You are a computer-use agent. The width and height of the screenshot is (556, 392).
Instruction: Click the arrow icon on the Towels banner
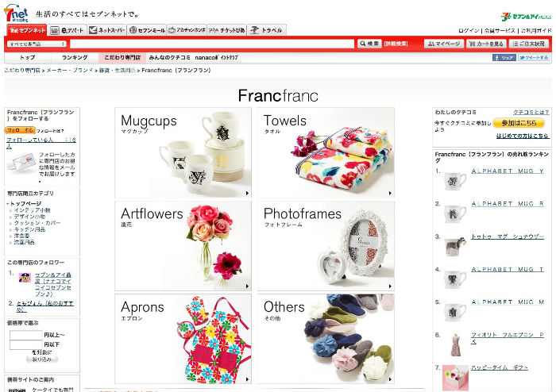click(x=390, y=194)
